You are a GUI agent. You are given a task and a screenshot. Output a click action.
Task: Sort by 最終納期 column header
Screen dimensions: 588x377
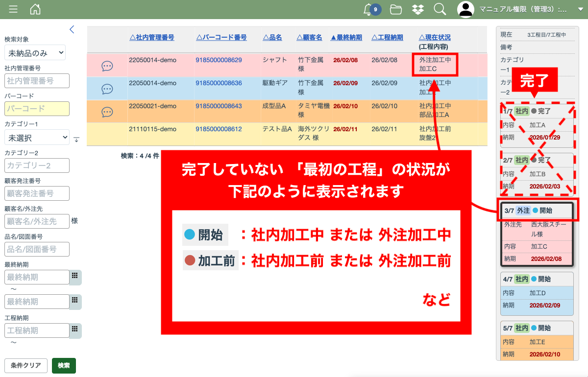point(346,38)
